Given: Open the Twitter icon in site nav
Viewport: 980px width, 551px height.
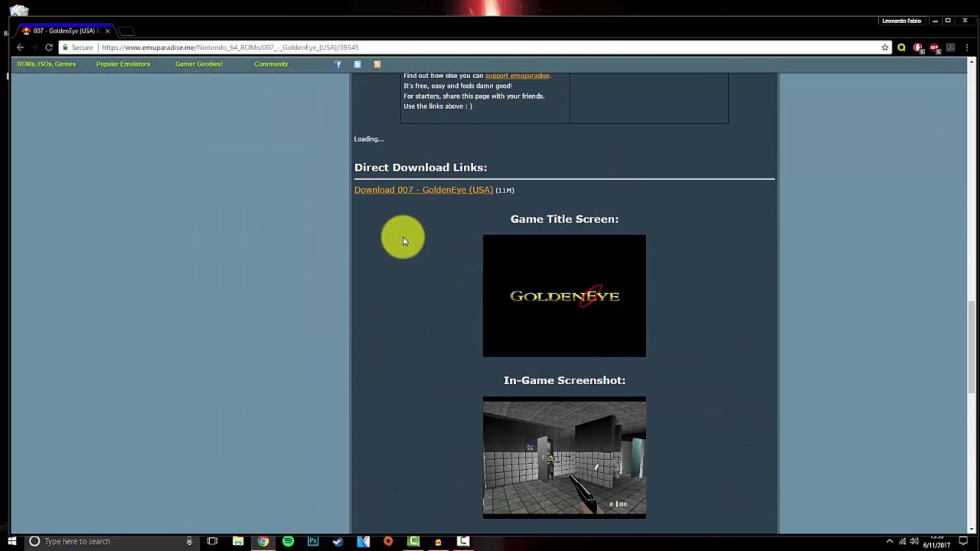Looking at the screenshot, I should tap(358, 64).
